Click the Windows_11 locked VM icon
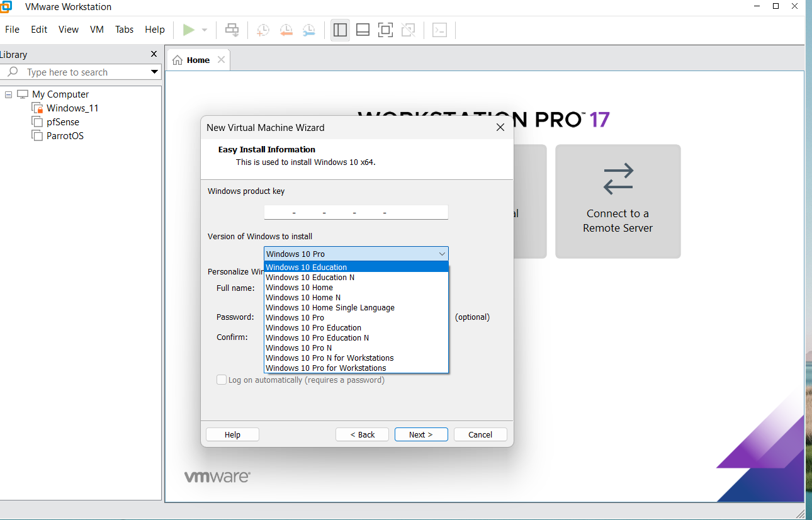The width and height of the screenshot is (812, 520). coord(37,108)
